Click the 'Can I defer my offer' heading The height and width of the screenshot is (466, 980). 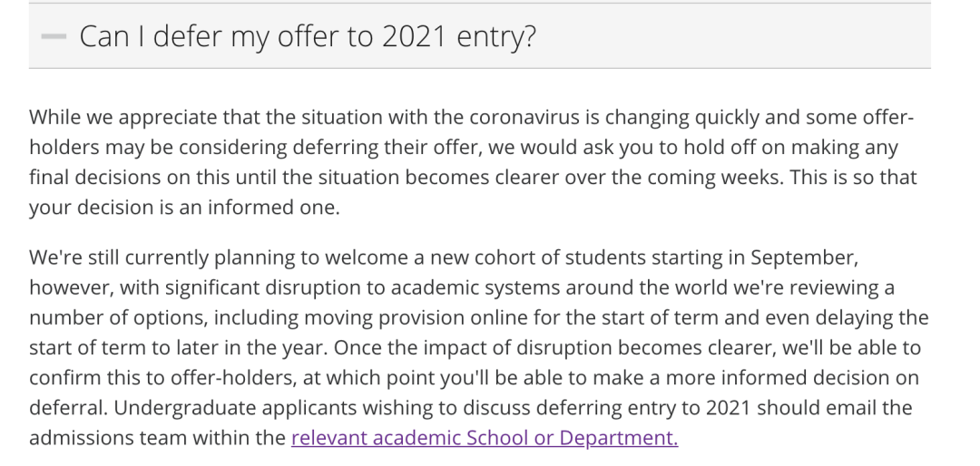308,37
